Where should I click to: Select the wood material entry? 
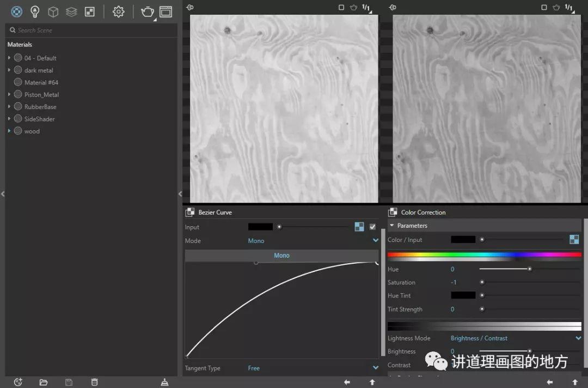(32, 131)
